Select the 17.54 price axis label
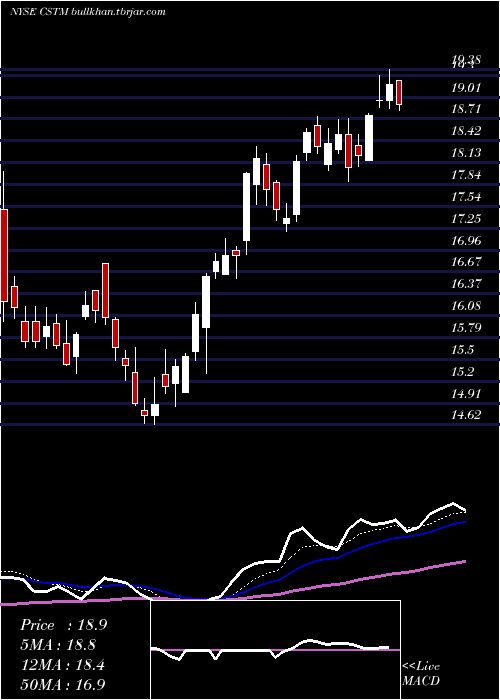This screenshot has width=500, height=700. pyautogui.click(x=466, y=197)
